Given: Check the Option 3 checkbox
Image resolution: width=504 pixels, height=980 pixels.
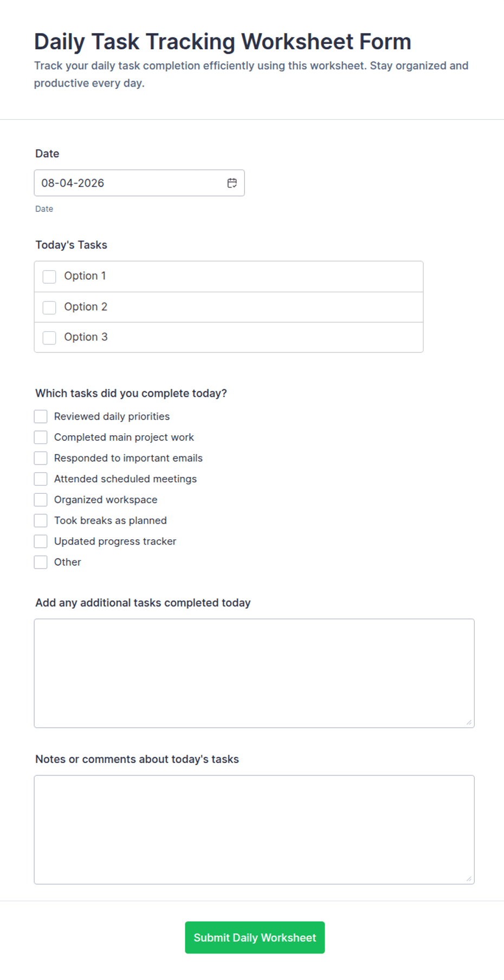Looking at the screenshot, I should (x=49, y=338).
